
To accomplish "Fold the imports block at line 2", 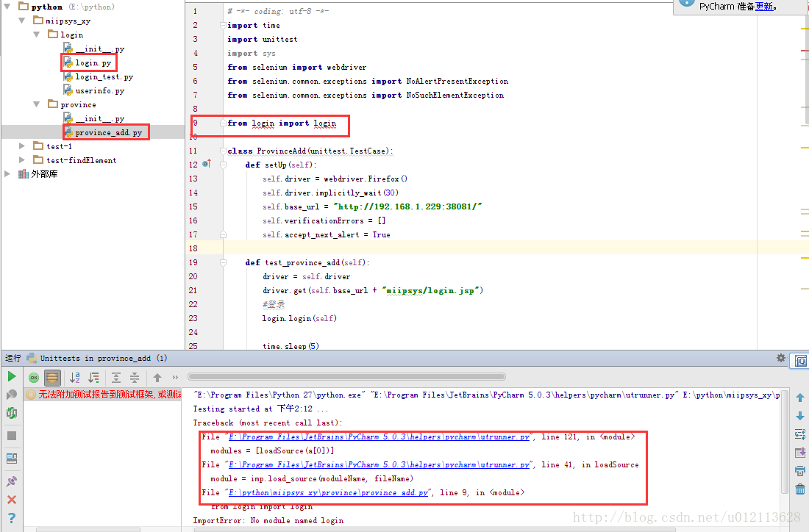I will [x=223, y=25].
